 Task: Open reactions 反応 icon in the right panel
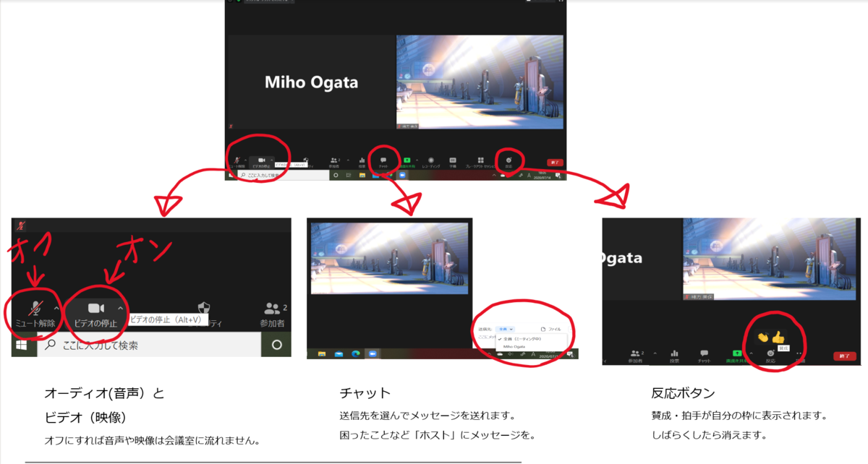coord(770,352)
